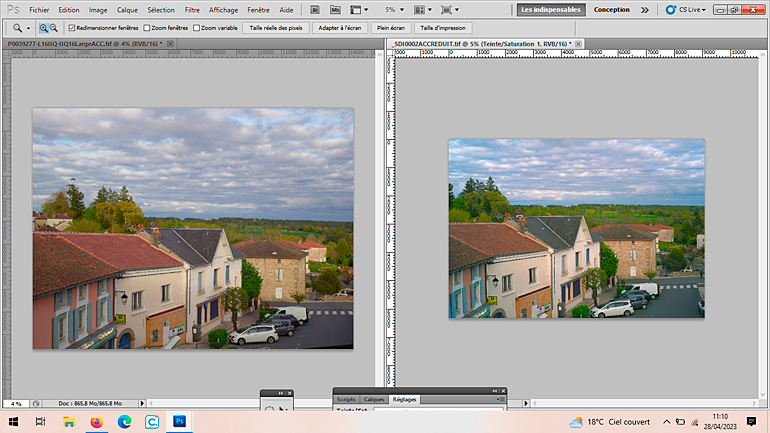The image size is (770, 433).
Task: Open the CS Live dropdown
Action: [692, 10]
